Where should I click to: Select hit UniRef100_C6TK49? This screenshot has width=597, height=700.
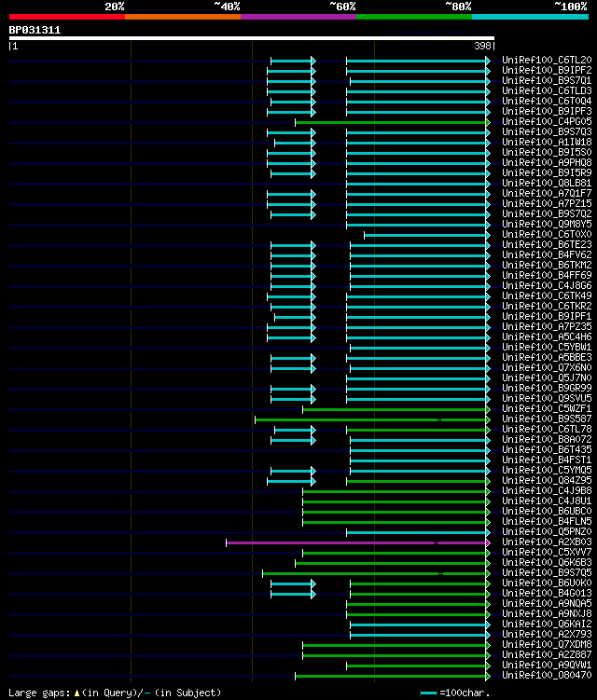(547, 296)
